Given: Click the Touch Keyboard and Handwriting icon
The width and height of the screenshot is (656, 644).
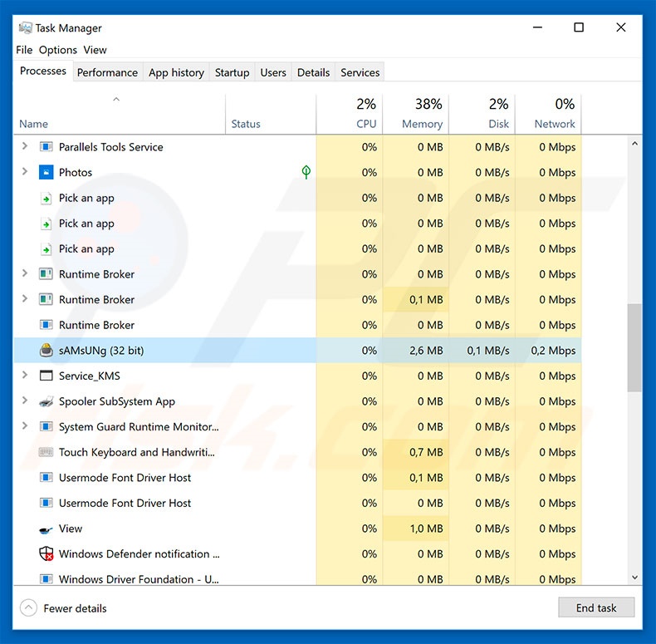Looking at the screenshot, I should point(47,453).
